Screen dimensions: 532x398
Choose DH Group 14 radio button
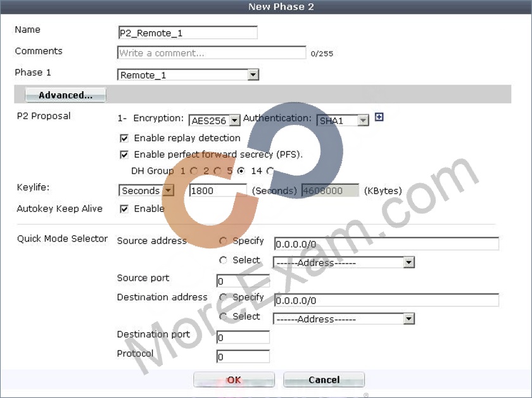270,171
